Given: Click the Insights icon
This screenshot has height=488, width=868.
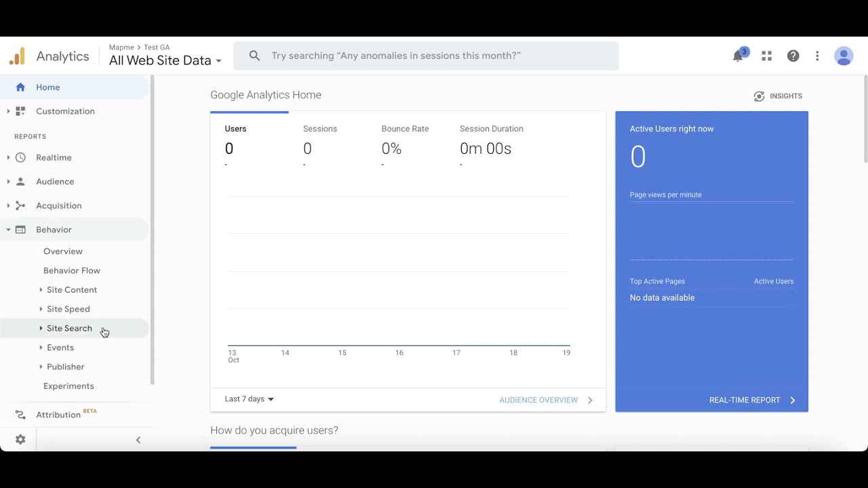Looking at the screenshot, I should 759,96.
